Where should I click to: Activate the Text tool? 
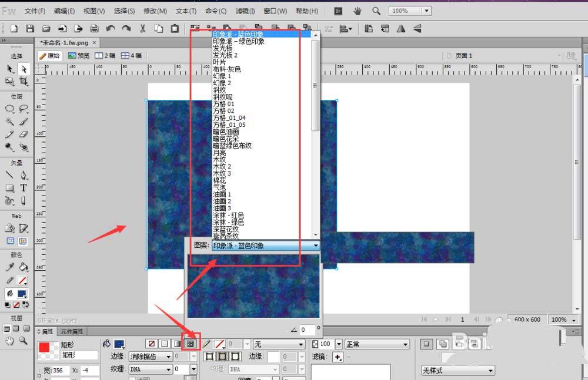click(x=24, y=188)
